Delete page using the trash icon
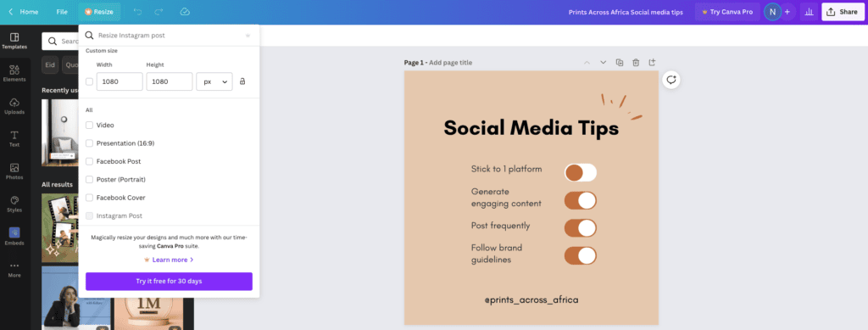 pyautogui.click(x=636, y=63)
